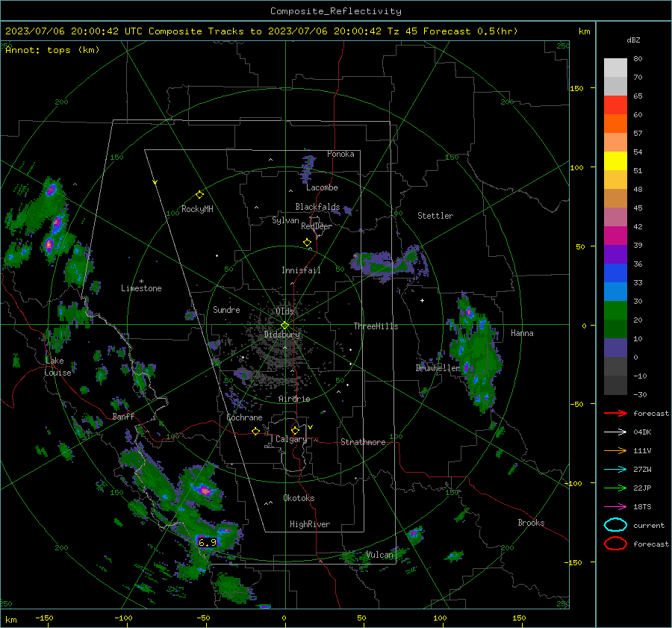Viewport: 672px width, 628px height.
Task: Select the purple 36-39 dBZ legend swatch
Action: 615,255
